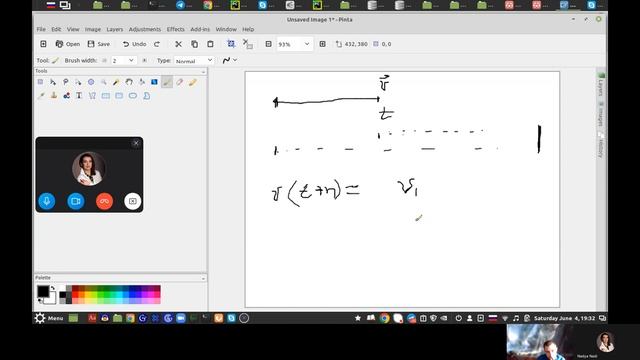Select the Recolor tool
The width and height of the screenshot is (640, 360).
pyautogui.click(x=67, y=96)
